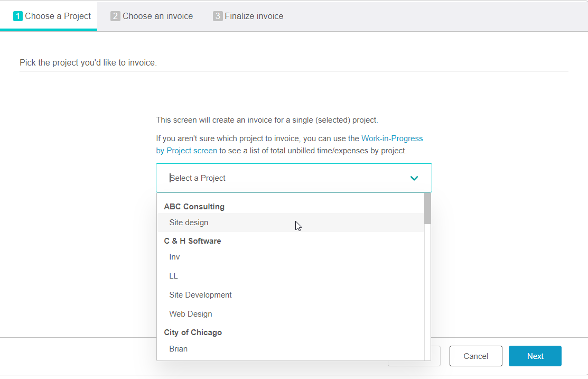Select the LL project
Screen dimensions: 588x379
pyautogui.click(x=173, y=275)
